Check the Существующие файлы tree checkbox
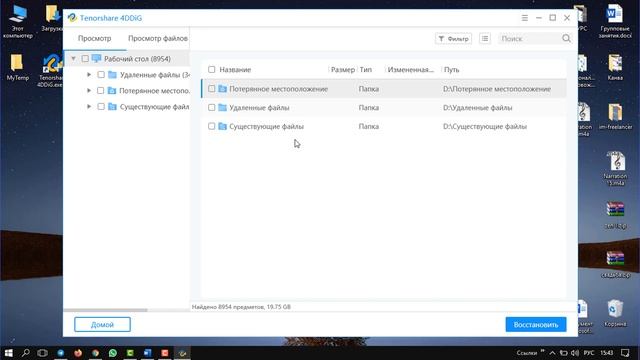Viewport: 640px width, 360px height. click(101, 107)
